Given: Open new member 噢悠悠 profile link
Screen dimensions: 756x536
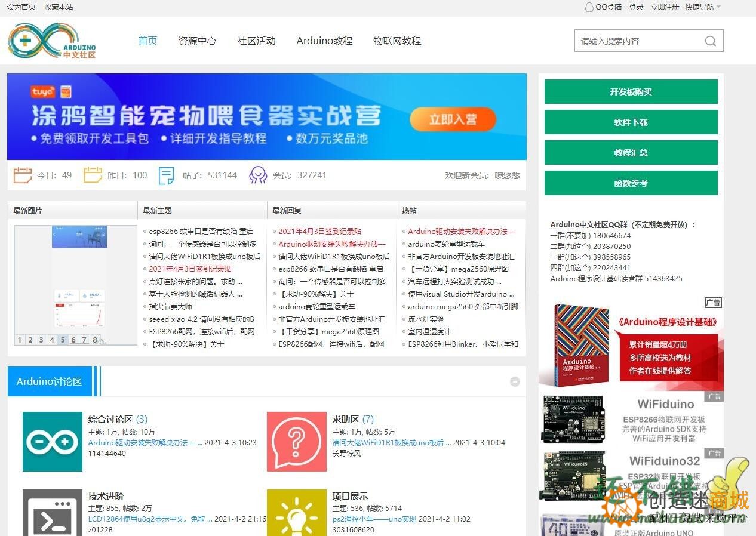Looking at the screenshot, I should pos(507,175).
